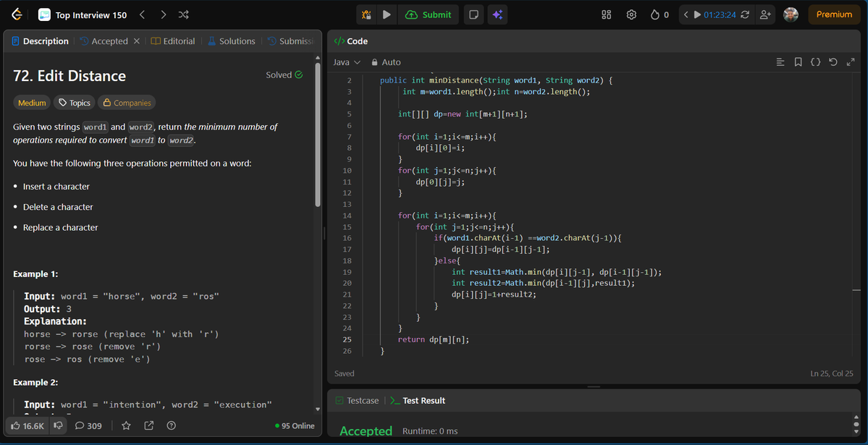Click the debugger icon beside Run

coord(366,15)
